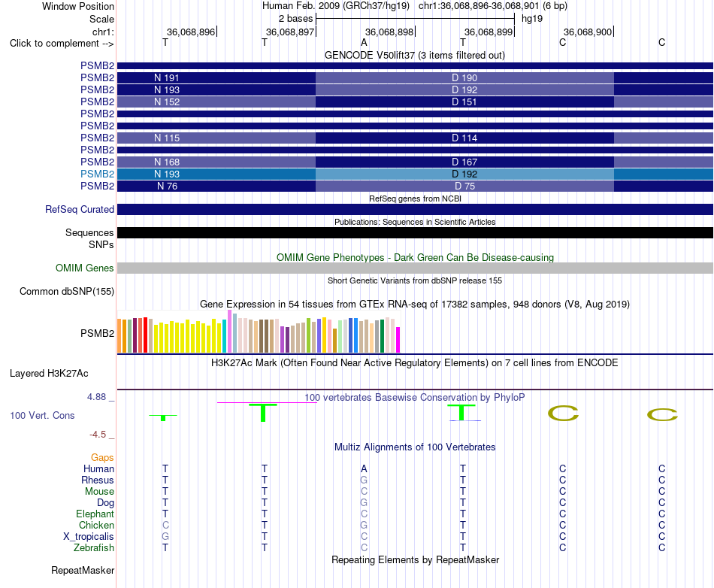Click the N 115 codon block
The width and height of the screenshot is (714, 588).
[x=216, y=138]
